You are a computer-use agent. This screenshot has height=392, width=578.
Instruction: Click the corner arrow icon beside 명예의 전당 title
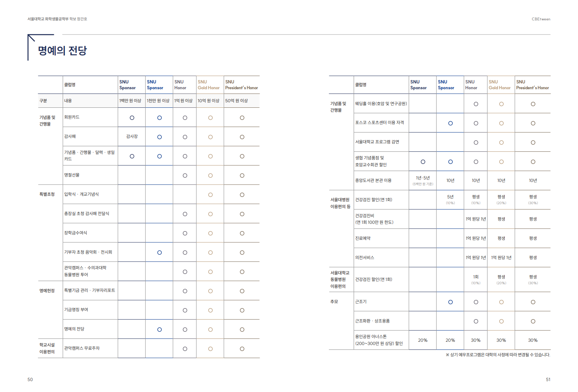tap(32, 38)
